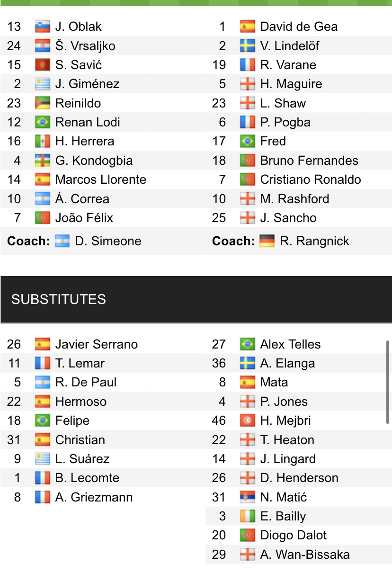Select Bruno Fernandes in the lineup
The image size is (392, 573).
[309, 161]
